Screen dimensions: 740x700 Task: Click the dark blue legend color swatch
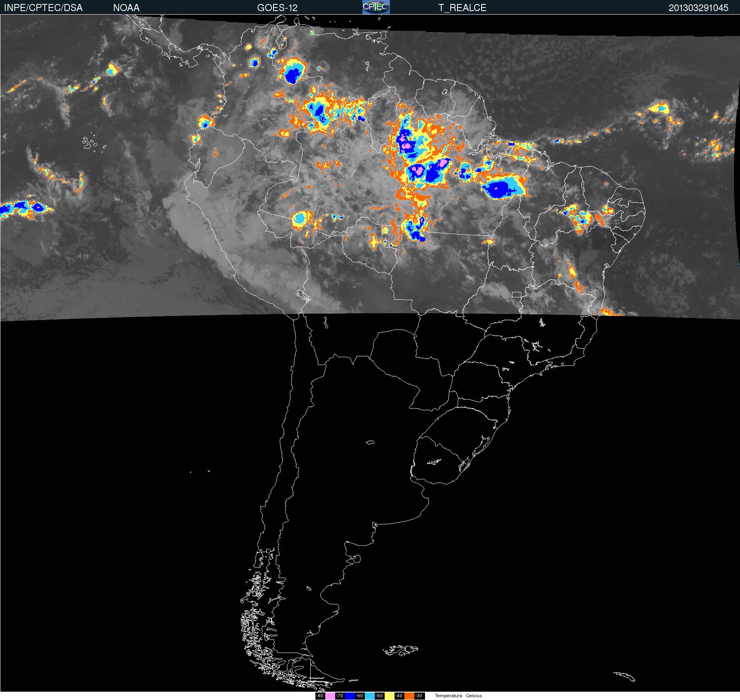pos(350,696)
